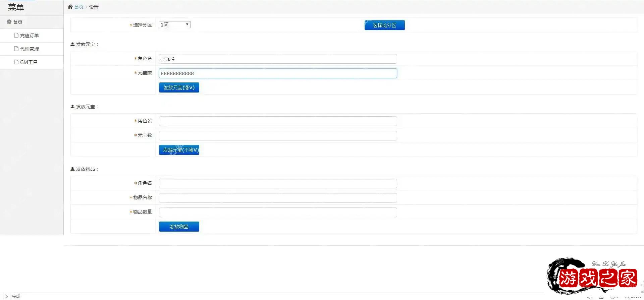Open the 选择分区 dropdown showing 1区

(174, 25)
